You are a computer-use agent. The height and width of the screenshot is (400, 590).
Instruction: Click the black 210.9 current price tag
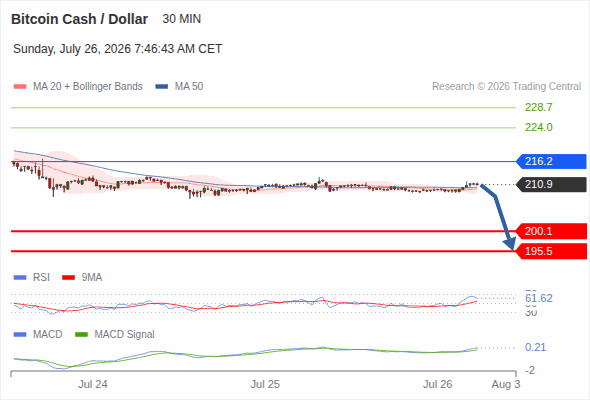pos(551,184)
